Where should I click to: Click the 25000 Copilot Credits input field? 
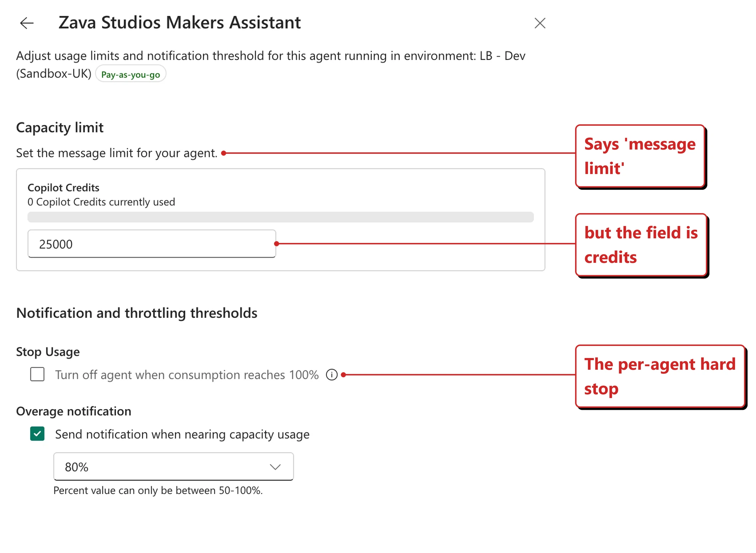coord(152,244)
